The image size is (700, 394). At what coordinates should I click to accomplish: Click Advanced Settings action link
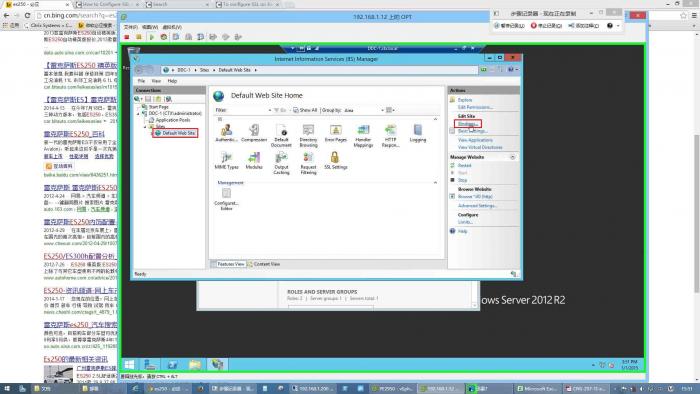pyautogui.click(x=477, y=206)
